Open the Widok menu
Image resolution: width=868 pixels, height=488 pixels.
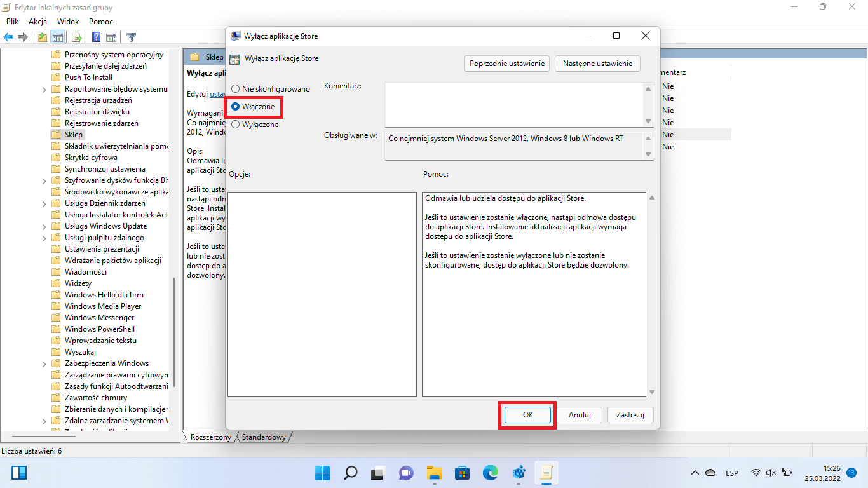[68, 22]
